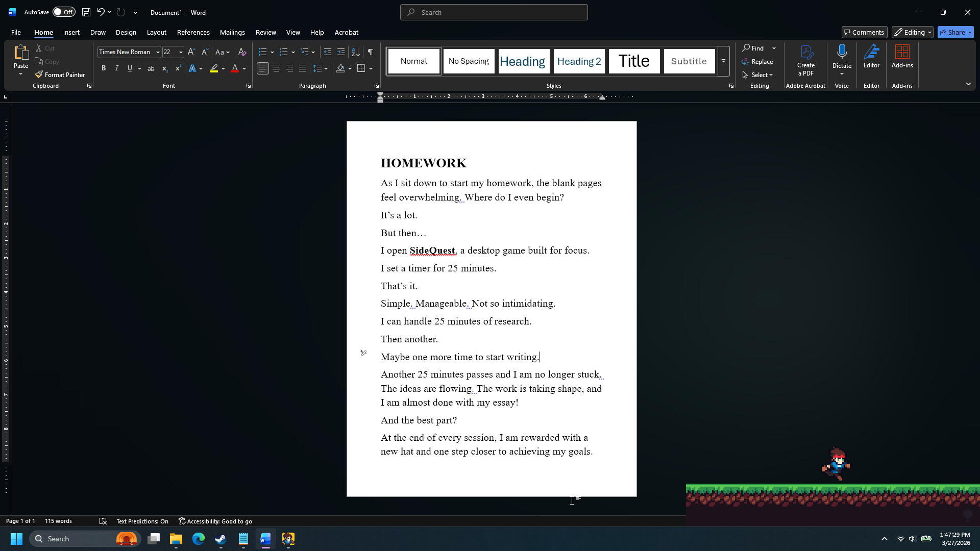Screen dimensions: 980x551
Task: Open the line spacing options
Action: click(x=320, y=68)
